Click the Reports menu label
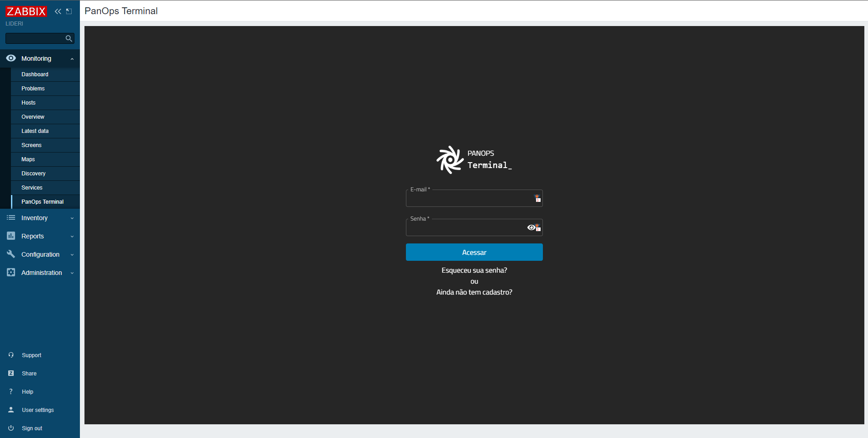 click(x=32, y=236)
